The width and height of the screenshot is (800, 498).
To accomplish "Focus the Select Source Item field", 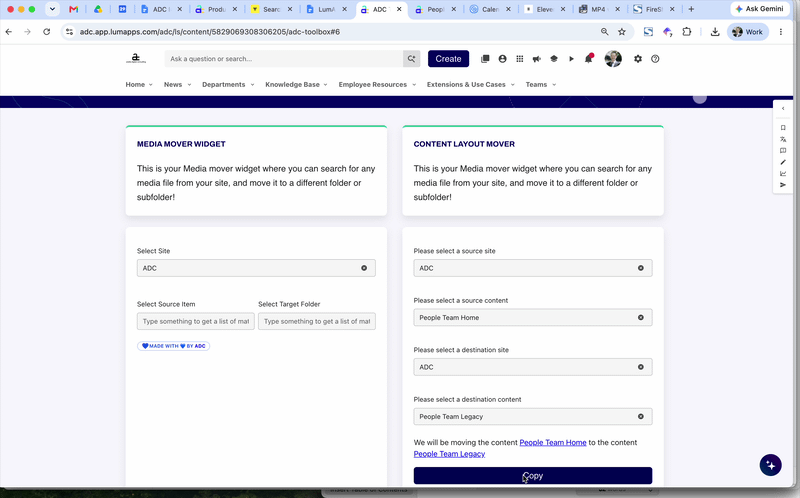I will coord(195,321).
